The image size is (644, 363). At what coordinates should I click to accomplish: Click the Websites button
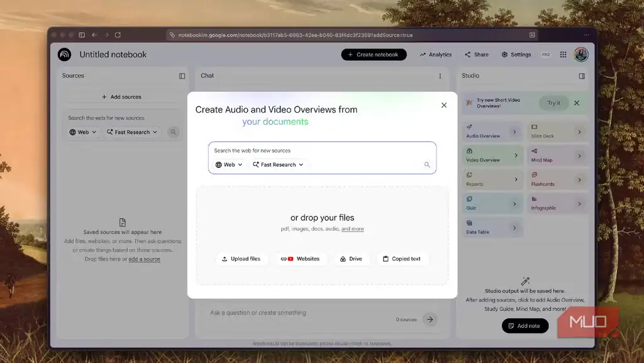pyautogui.click(x=300, y=259)
